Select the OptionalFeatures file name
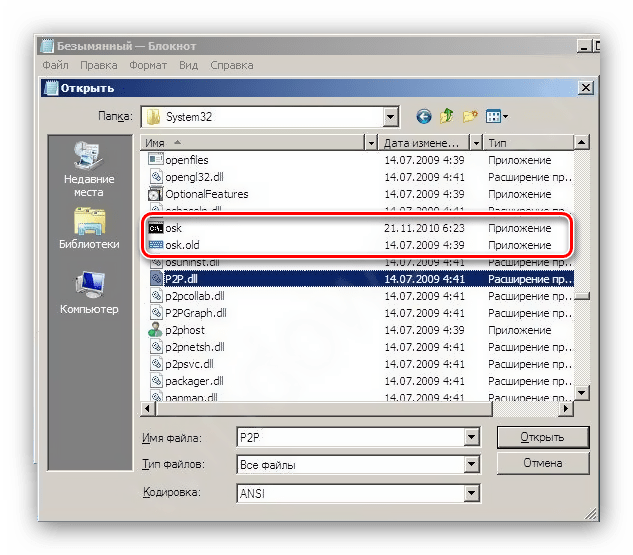This screenshot has width=633, height=555. point(207,194)
